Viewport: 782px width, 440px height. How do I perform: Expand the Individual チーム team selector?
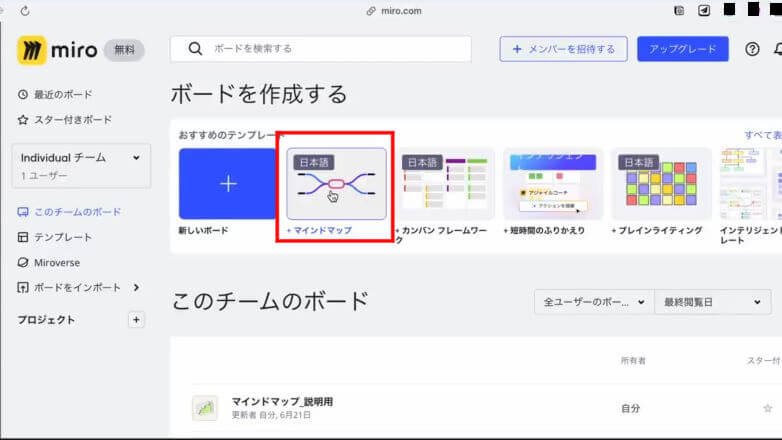[x=81, y=166]
